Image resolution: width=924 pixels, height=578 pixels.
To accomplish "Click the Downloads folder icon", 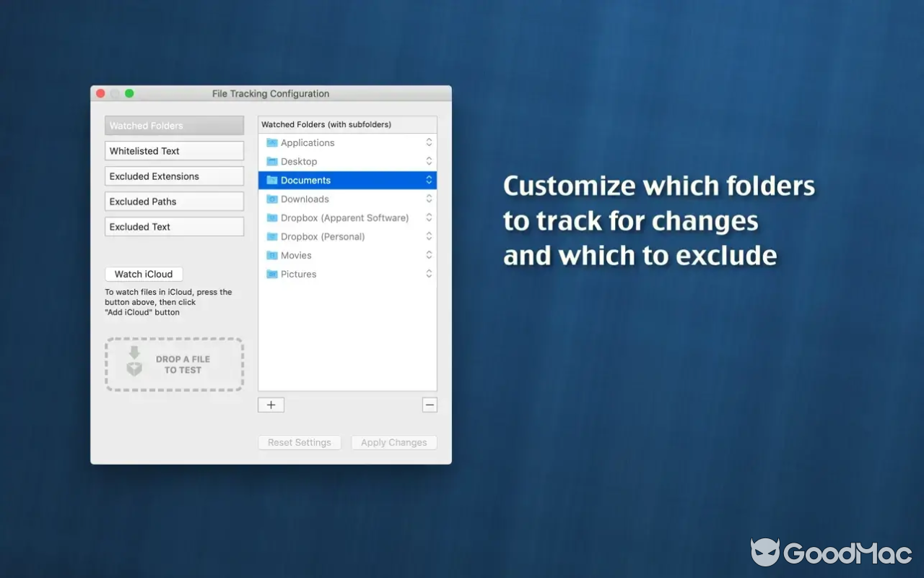I will pyautogui.click(x=271, y=199).
